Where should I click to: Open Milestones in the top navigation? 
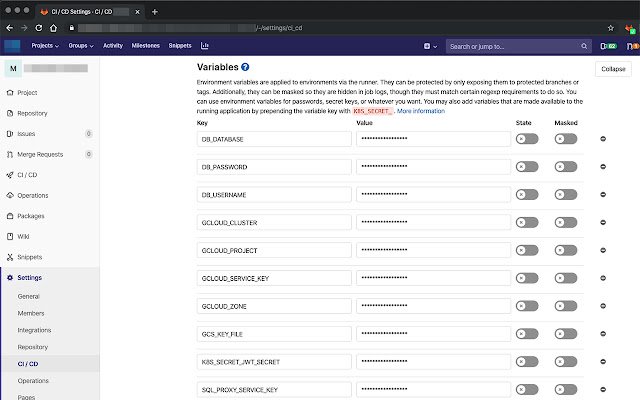[146, 45]
